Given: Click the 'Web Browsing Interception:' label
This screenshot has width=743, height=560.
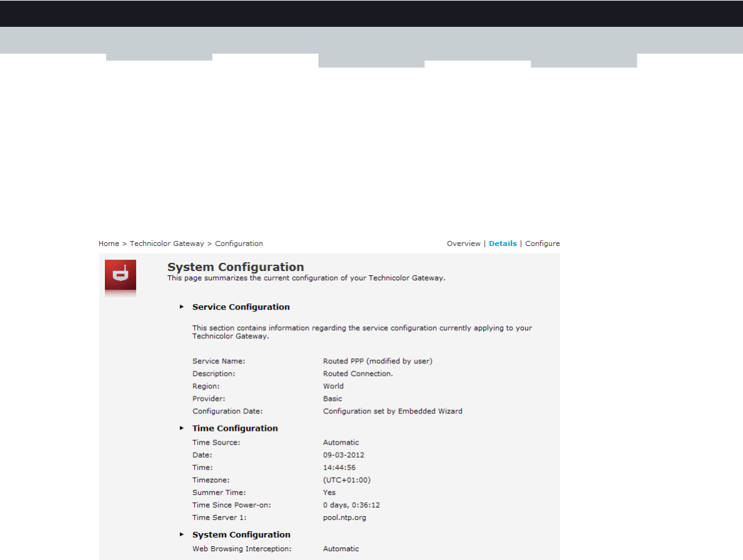Looking at the screenshot, I should (x=242, y=549).
